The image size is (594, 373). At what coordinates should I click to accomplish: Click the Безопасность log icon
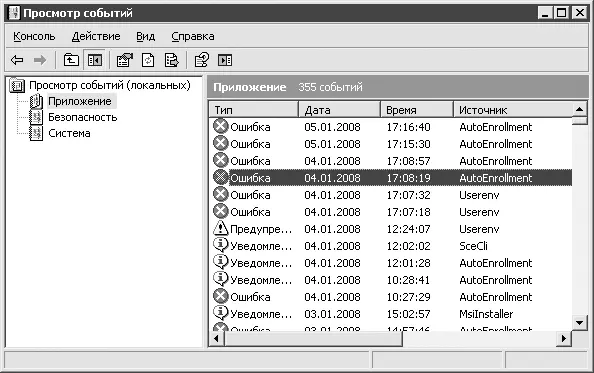point(36,117)
